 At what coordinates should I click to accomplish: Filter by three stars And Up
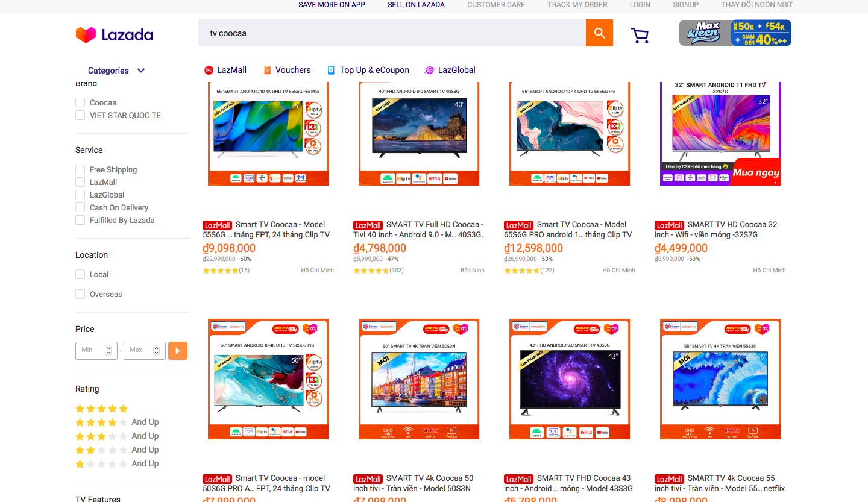coord(117,436)
